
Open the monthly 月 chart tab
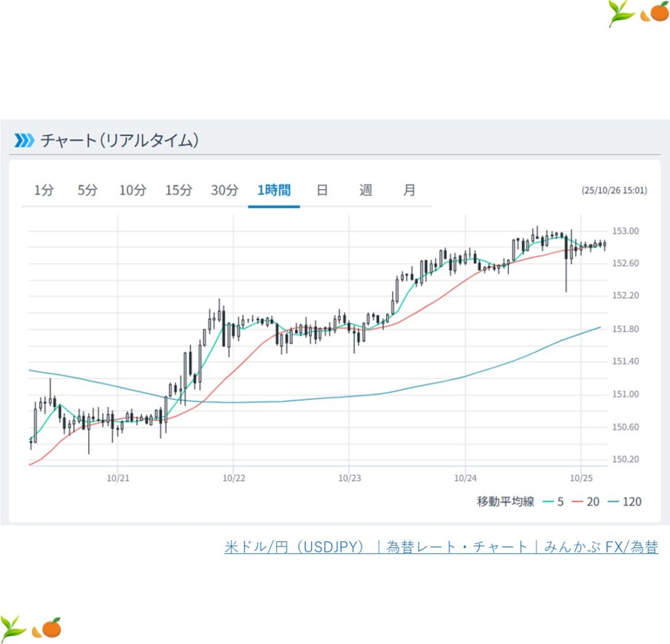coord(409,190)
